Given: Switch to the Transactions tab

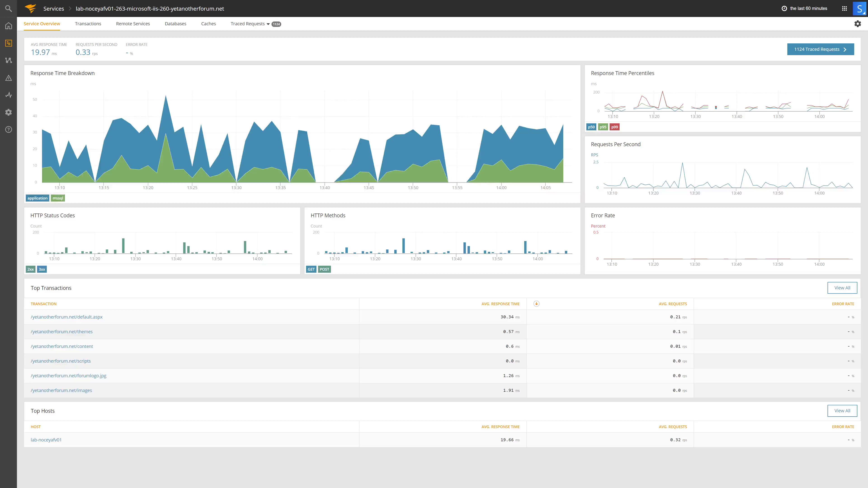Looking at the screenshot, I should pyautogui.click(x=88, y=23).
